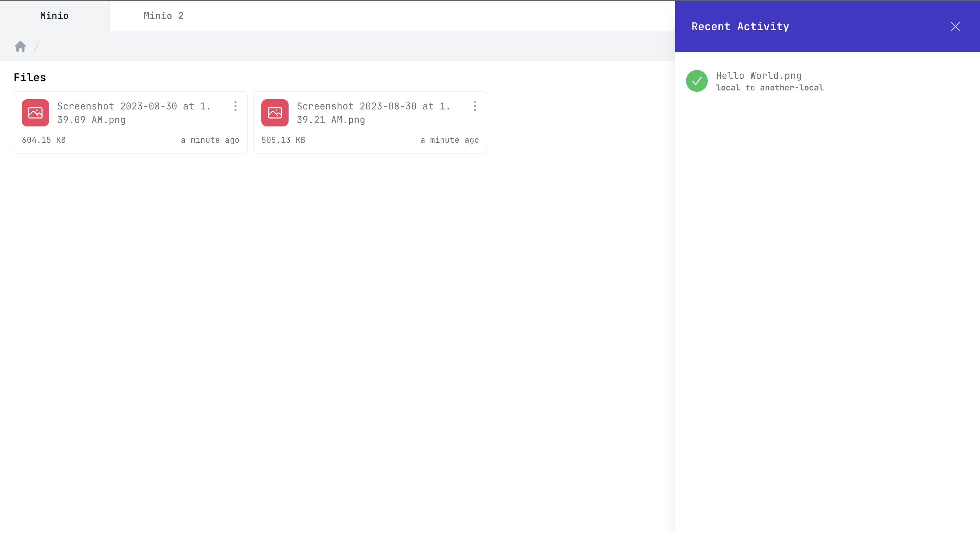The height and width of the screenshot is (533, 980).
Task: Click Hello World.png activity entry
Action: [758, 76]
